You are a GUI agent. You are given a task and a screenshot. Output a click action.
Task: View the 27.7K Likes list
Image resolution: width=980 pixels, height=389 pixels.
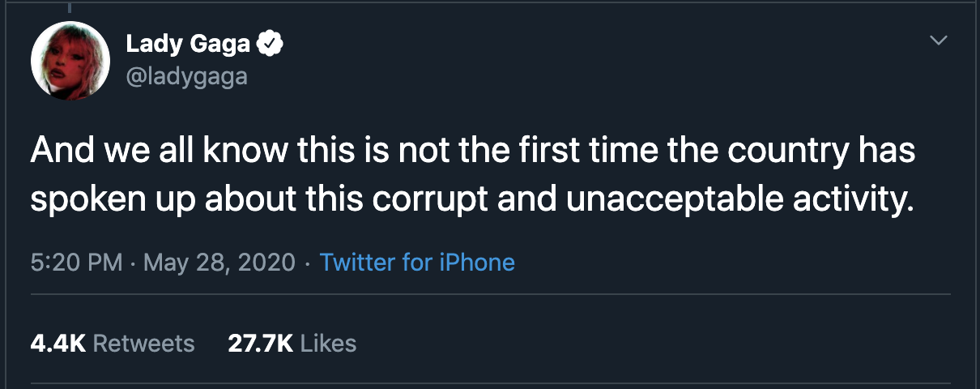tap(292, 343)
